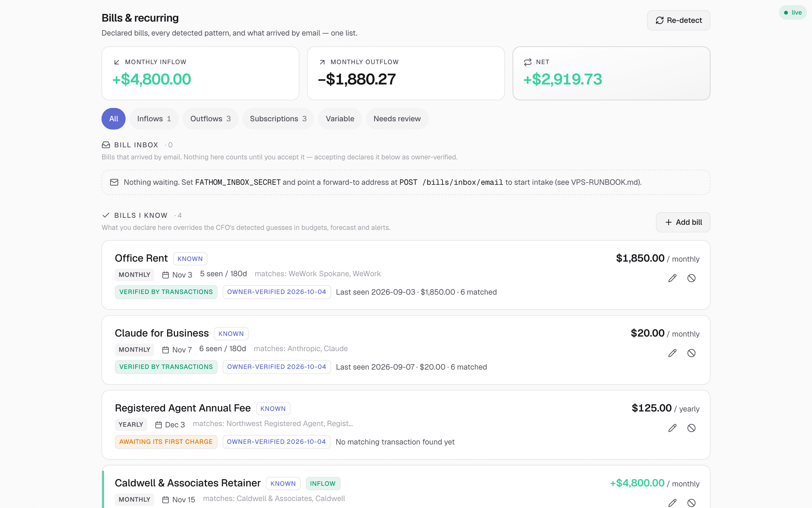Click the live status indicator
The width and height of the screenshot is (812, 508).
point(793,12)
